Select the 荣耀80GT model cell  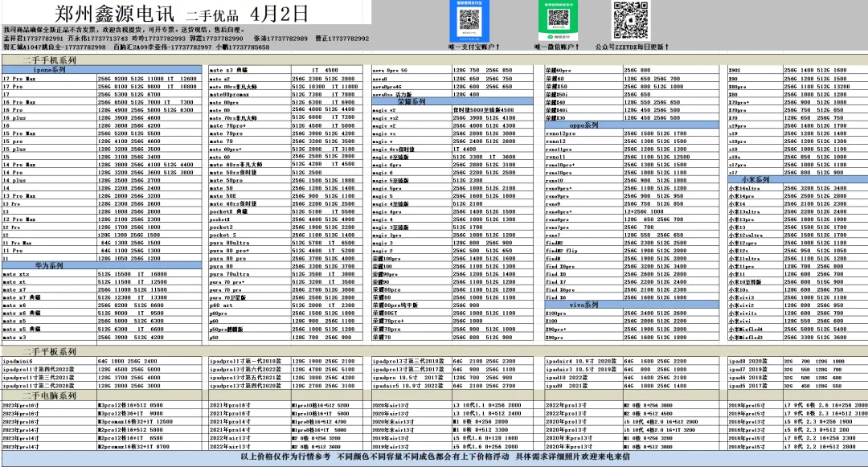[x=411, y=313]
